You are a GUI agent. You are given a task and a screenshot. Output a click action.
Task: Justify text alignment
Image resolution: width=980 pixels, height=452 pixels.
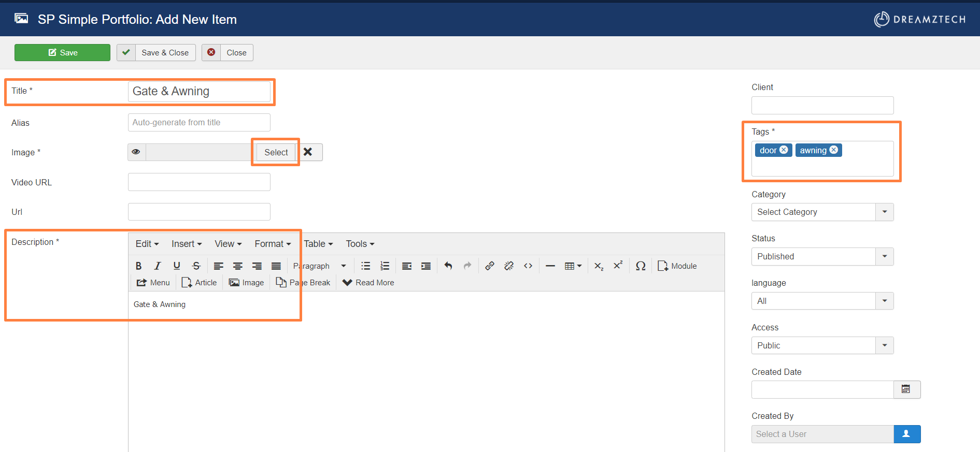(x=276, y=266)
